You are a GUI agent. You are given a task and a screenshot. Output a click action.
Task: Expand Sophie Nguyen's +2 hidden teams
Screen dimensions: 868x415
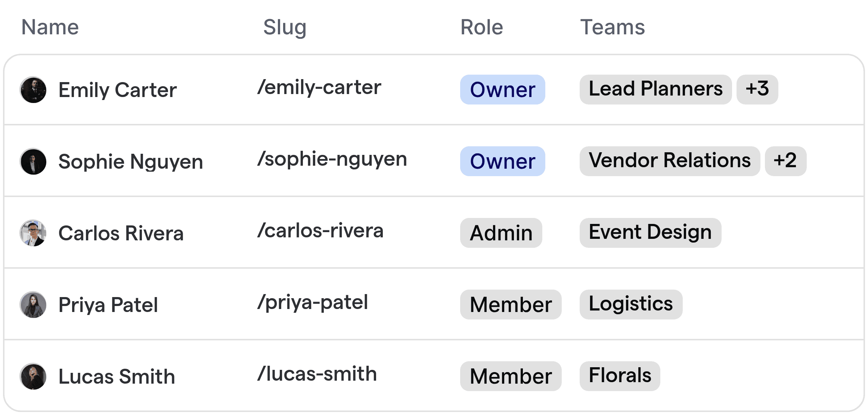point(785,161)
